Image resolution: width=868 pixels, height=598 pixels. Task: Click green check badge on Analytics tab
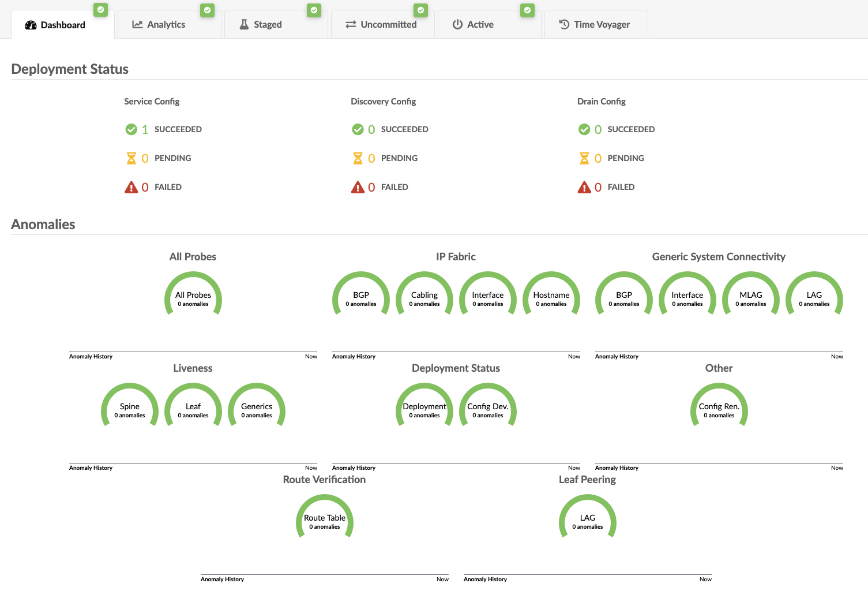[207, 10]
